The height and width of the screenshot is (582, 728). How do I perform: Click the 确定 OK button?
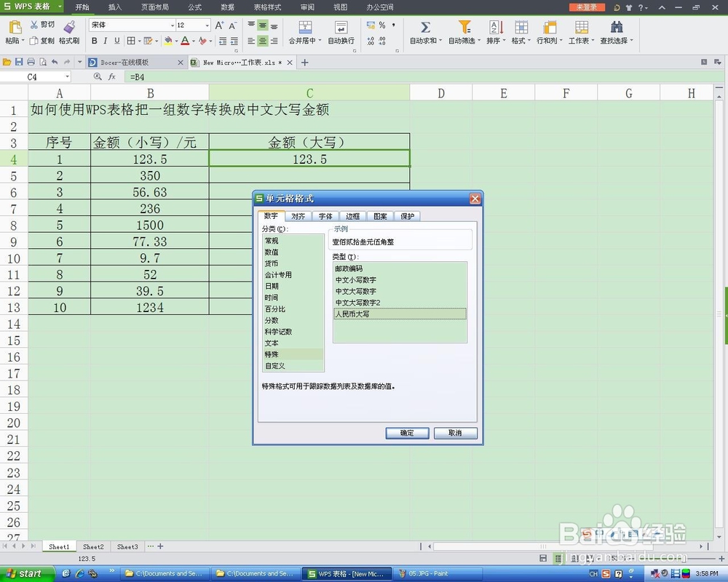coord(406,433)
